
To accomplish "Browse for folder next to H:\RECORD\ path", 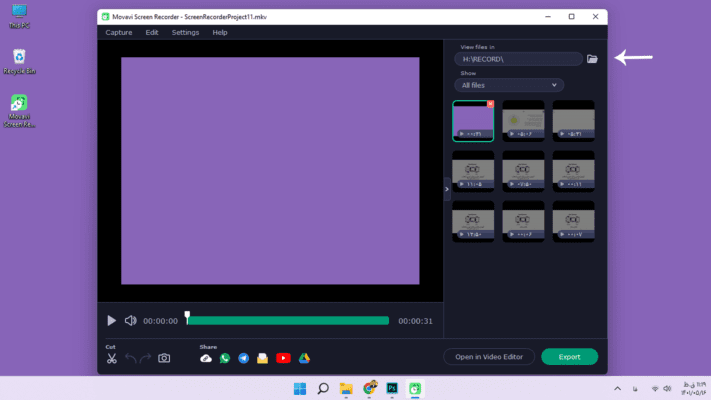I will [x=592, y=59].
